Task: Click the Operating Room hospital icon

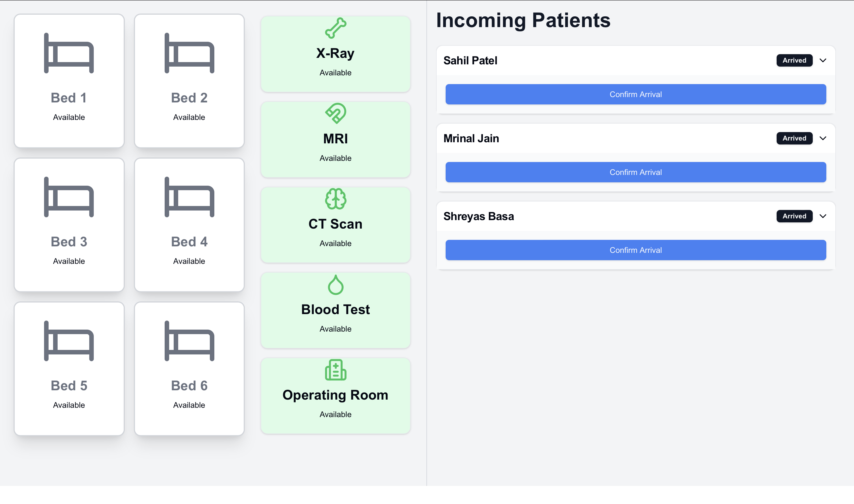Action: coord(335,370)
